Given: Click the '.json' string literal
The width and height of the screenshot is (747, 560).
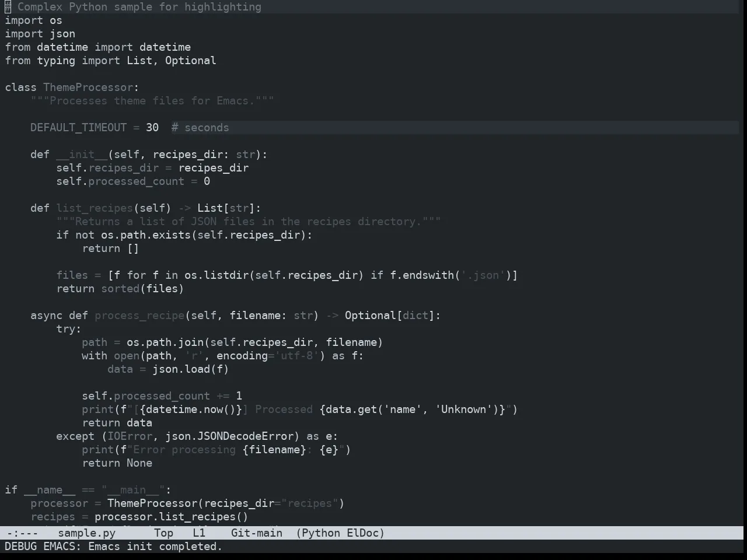Looking at the screenshot, I should (483, 275).
